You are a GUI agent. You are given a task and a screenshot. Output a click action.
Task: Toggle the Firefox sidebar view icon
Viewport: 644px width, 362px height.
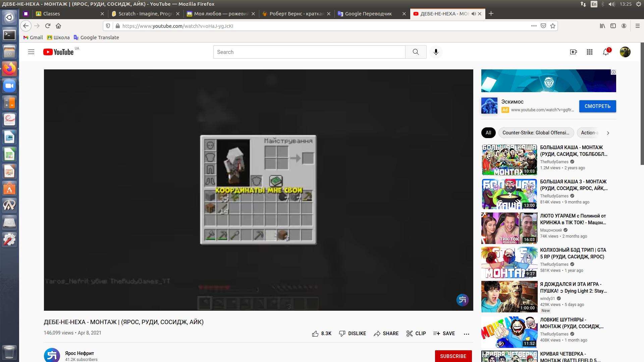tap(613, 26)
